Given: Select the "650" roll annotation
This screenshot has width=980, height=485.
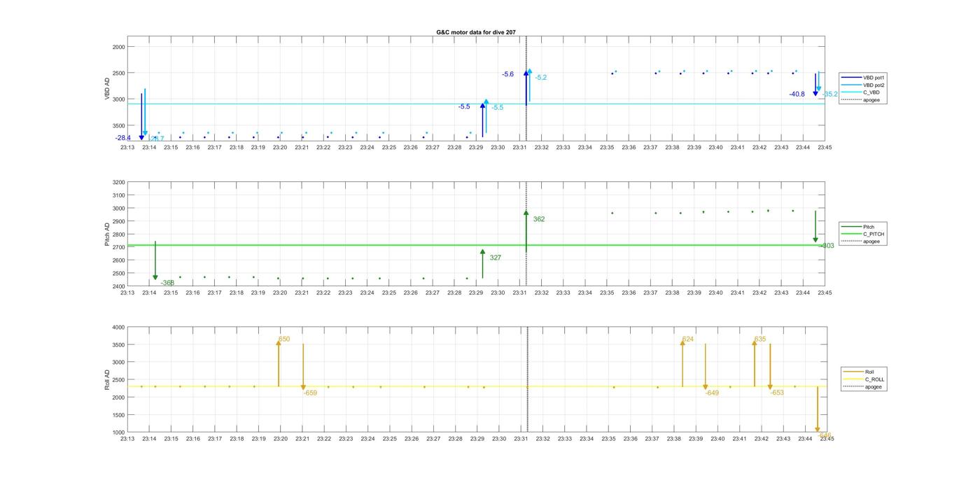Looking at the screenshot, I should click(284, 339).
